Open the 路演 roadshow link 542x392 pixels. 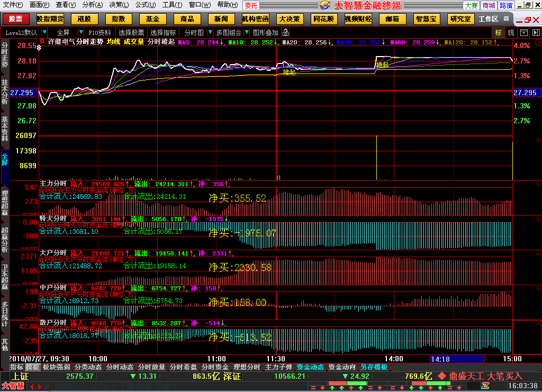click(x=506, y=5)
